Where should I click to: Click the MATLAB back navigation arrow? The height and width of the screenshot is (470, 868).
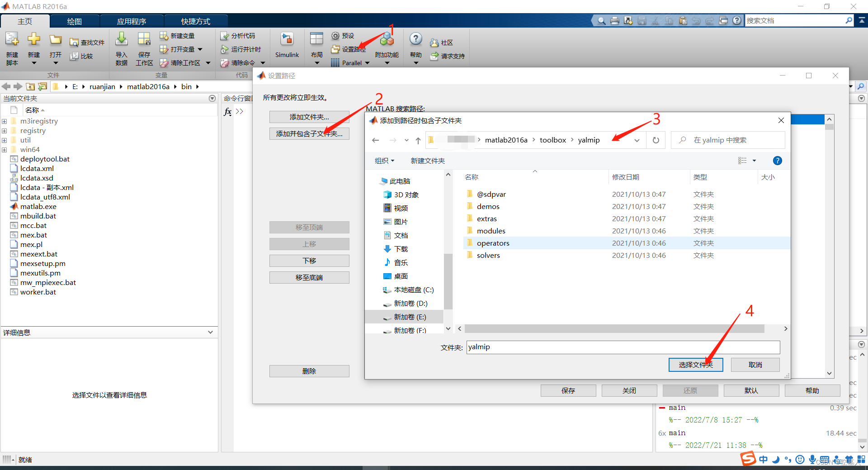click(x=6, y=86)
